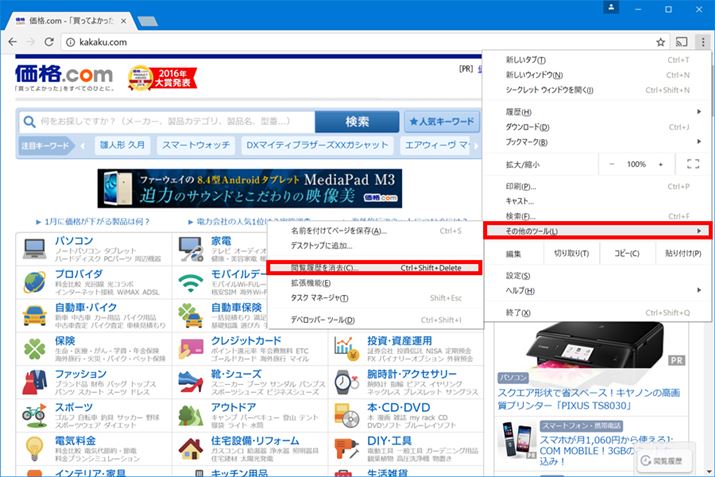Click スマートウォッチ keyword link

click(x=196, y=145)
